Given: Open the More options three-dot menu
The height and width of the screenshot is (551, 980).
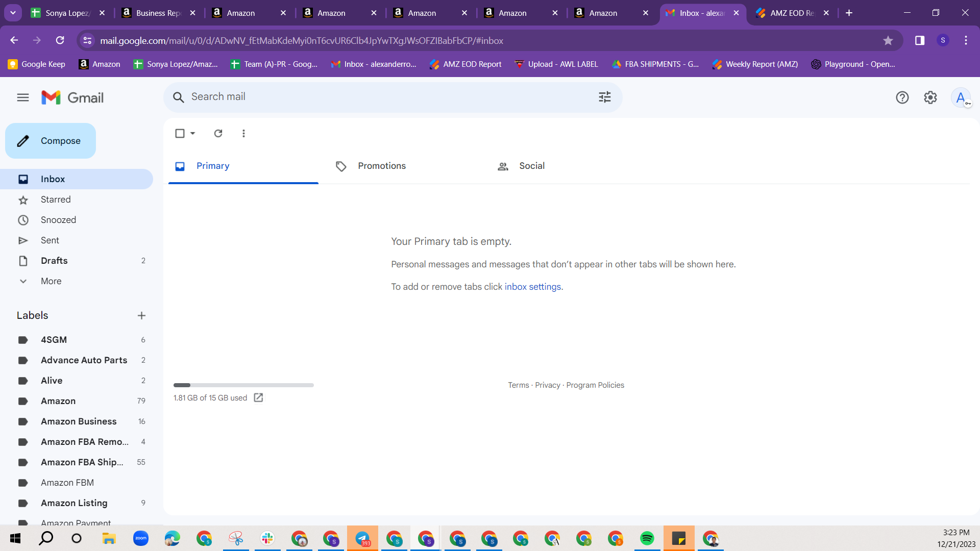Looking at the screenshot, I should click(243, 133).
